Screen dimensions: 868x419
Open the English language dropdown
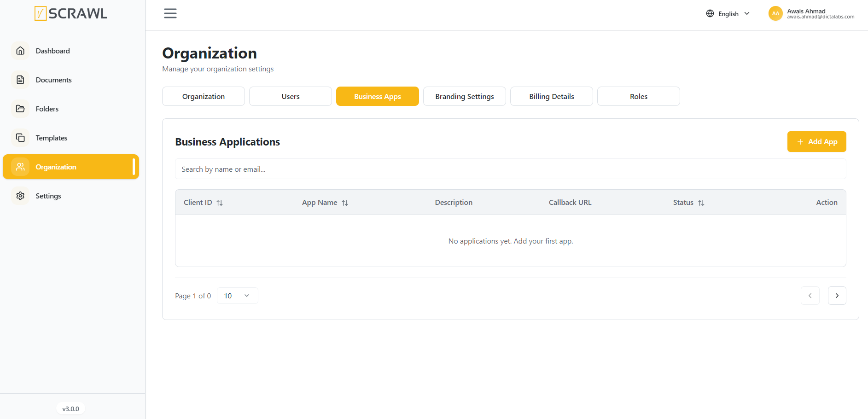click(728, 13)
